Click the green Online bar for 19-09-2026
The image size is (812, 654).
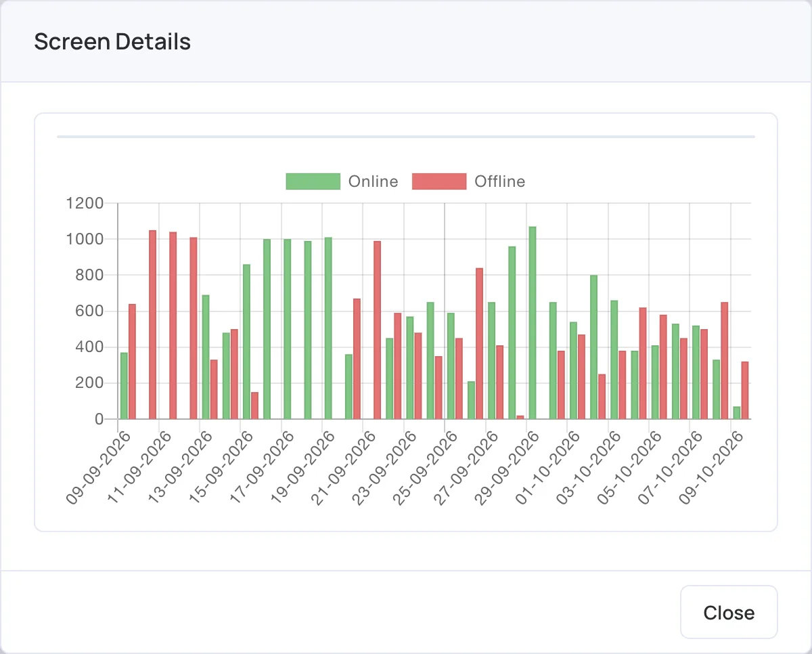click(328, 328)
